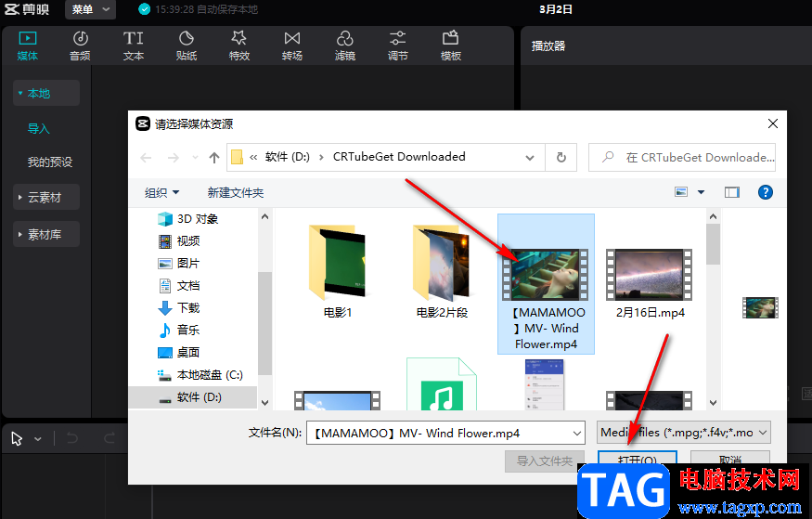Open the 模板 templates tab
The image size is (812, 519).
(450, 46)
